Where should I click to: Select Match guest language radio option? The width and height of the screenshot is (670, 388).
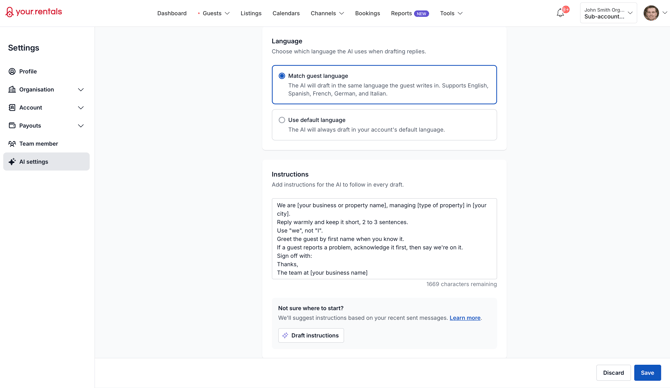[x=282, y=76]
